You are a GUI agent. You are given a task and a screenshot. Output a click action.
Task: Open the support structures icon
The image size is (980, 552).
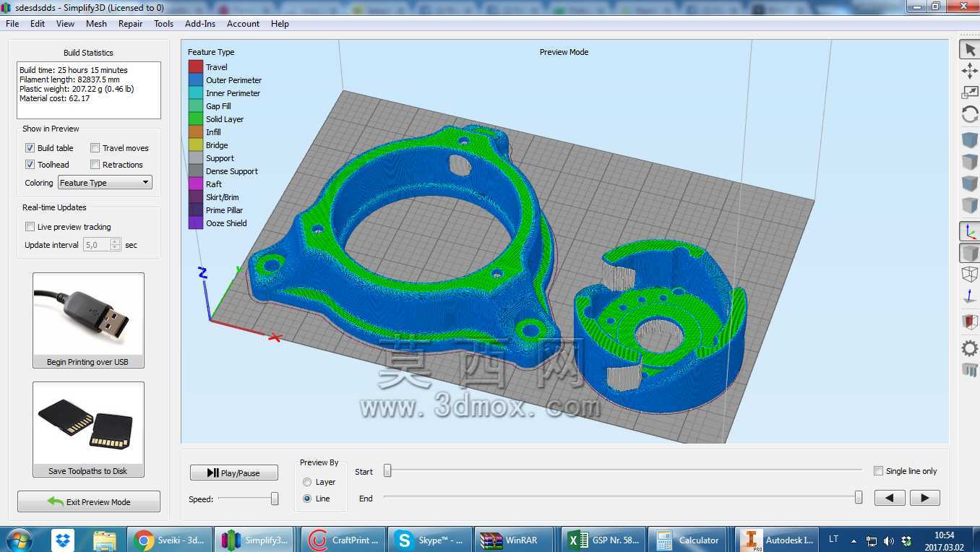click(x=969, y=371)
